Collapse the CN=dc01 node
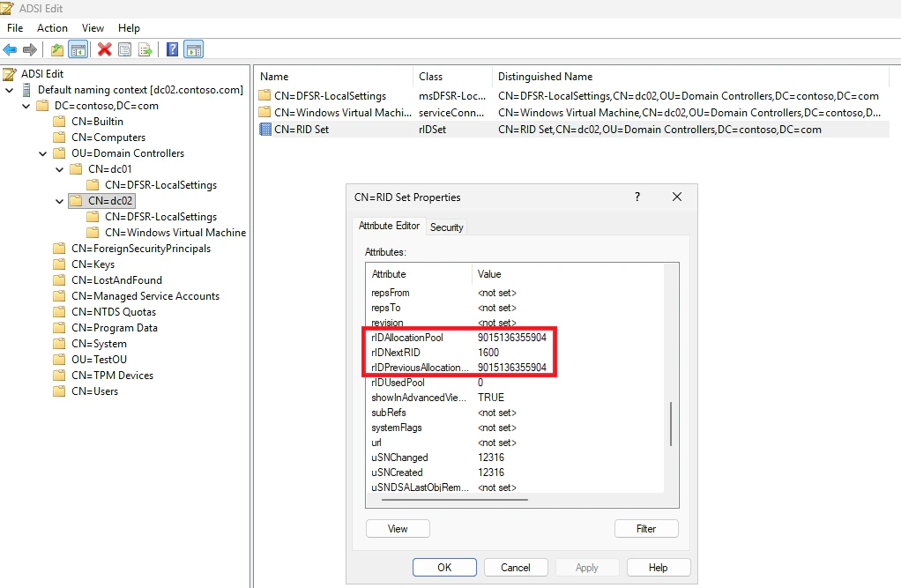Screen dimensions: 901x588 pyautogui.click(x=59, y=169)
